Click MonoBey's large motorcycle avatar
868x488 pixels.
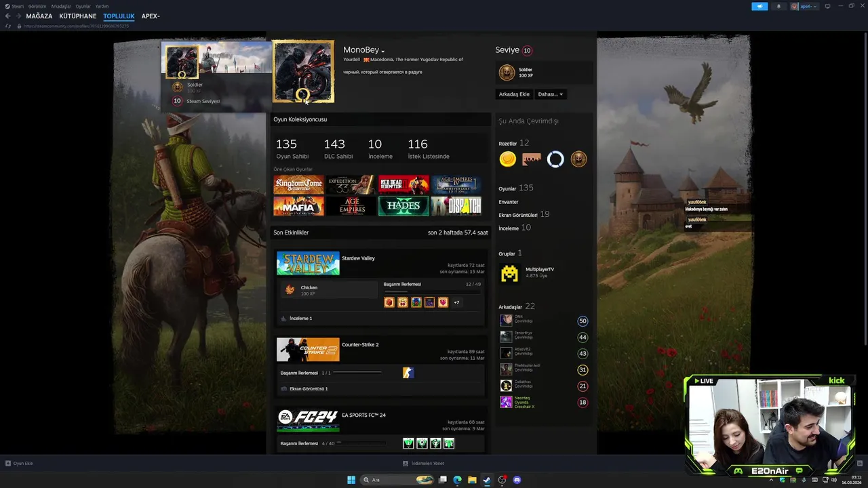pyautogui.click(x=303, y=71)
